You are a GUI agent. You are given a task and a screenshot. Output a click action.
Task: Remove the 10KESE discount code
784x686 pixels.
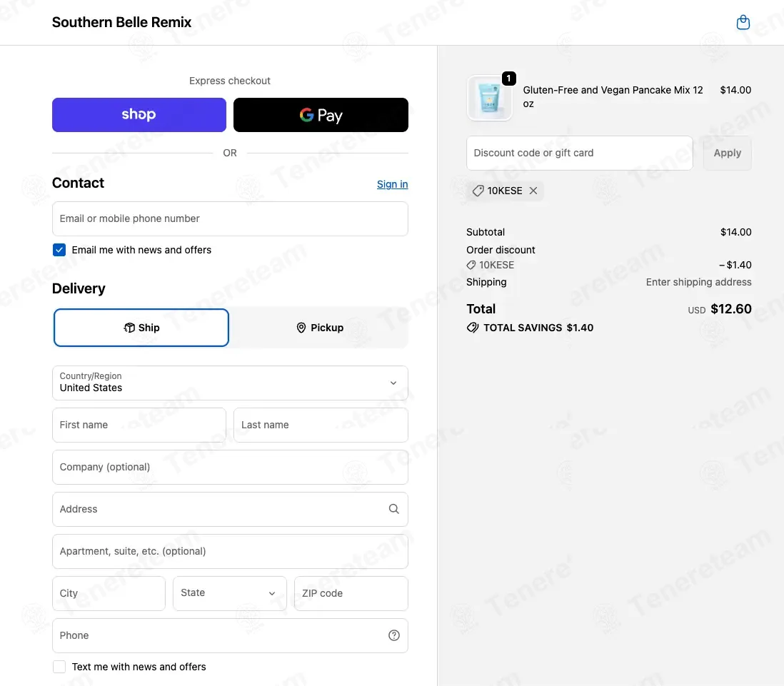[x=533, y=191]
